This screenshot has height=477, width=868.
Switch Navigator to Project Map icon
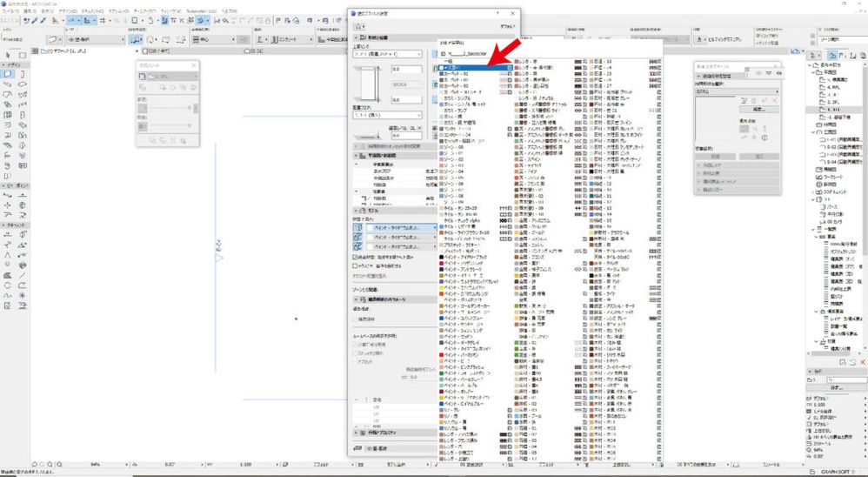coord(831,55)
